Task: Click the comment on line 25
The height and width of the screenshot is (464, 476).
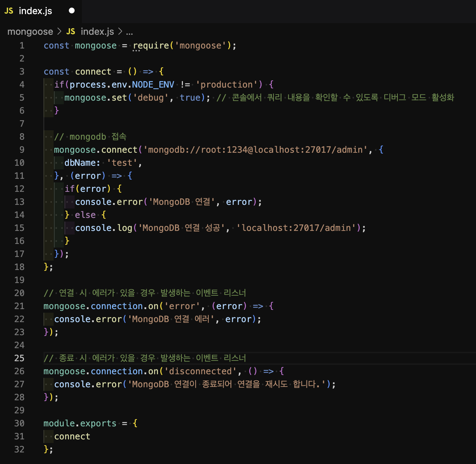Action: pos(145,358)
